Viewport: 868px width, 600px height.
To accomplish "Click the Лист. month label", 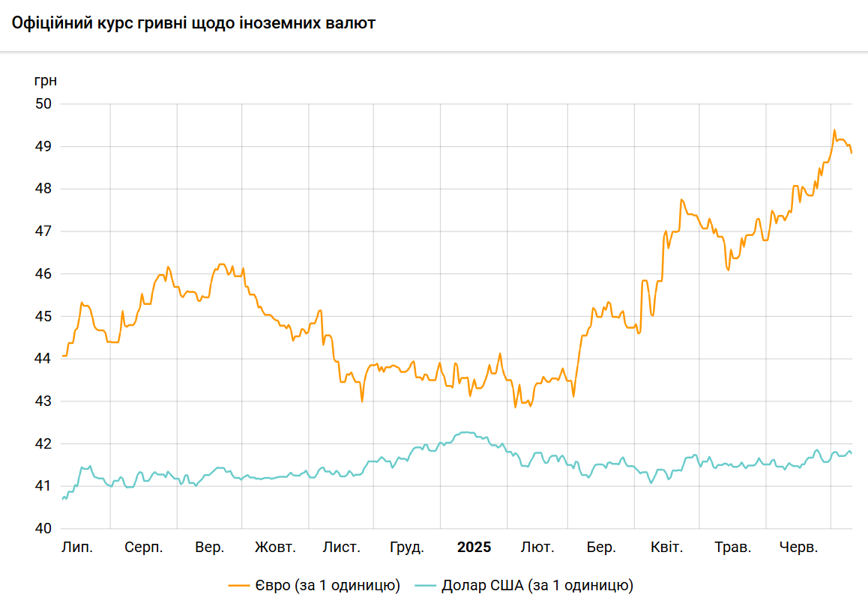I will [341, 548].
